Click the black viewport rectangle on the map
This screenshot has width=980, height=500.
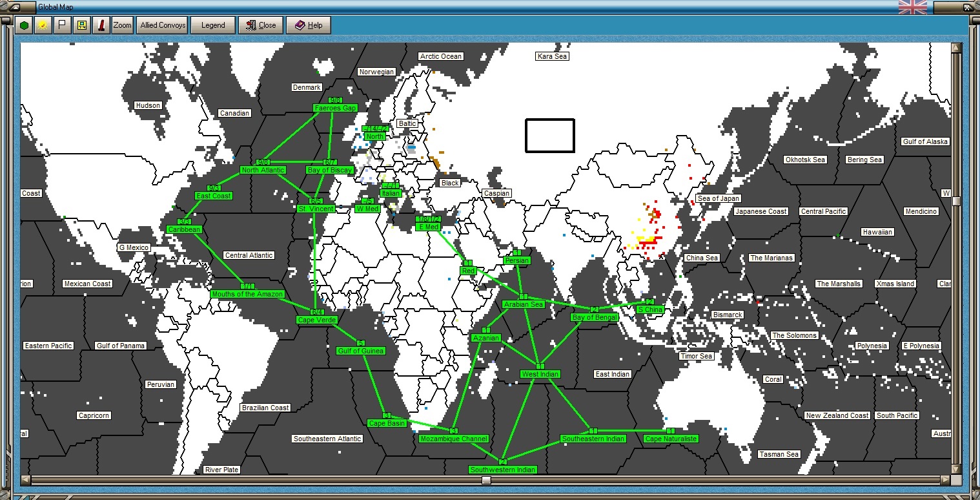[x=550, y=136]
